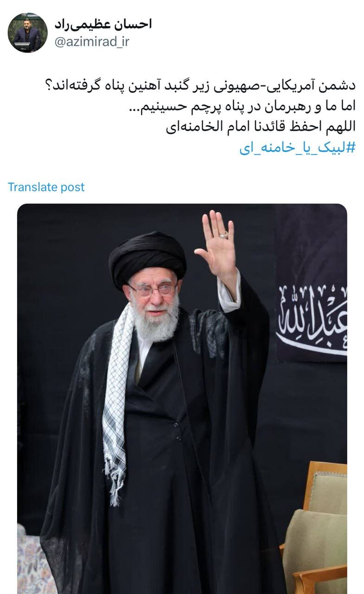Open the attached photo in the post
Viewport: 364px width, 594px height.
click(x=182, y=399)
